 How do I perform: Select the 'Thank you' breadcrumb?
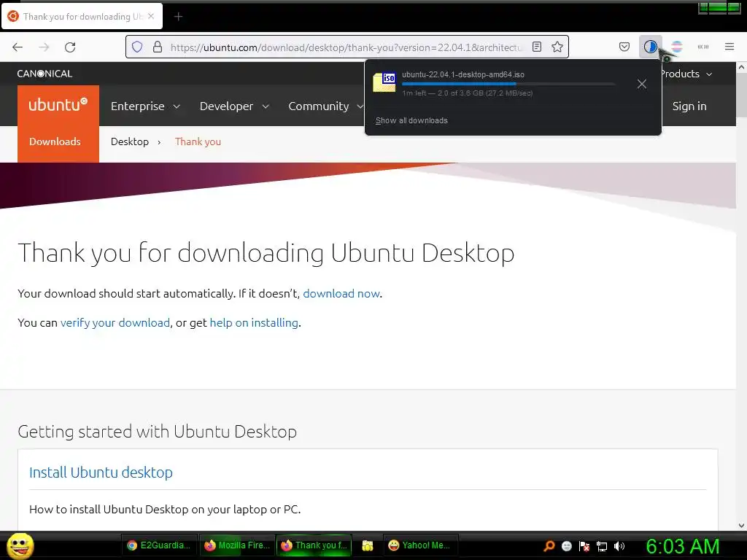(198, 141)
